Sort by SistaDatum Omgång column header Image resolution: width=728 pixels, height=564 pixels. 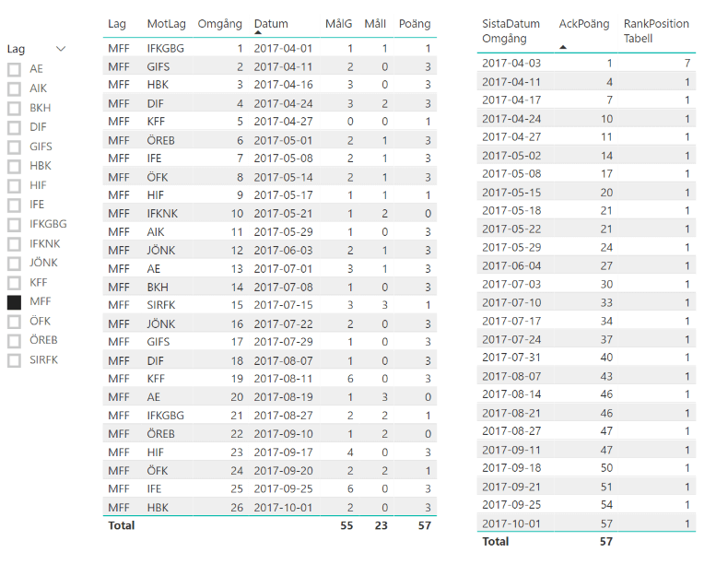click(511, 31)
